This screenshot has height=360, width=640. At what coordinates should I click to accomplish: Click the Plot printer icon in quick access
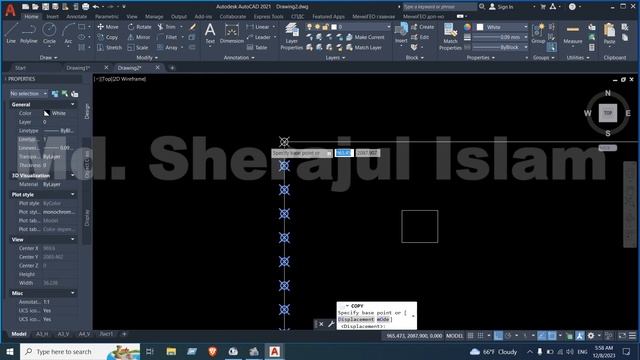[x=85, y=7]
